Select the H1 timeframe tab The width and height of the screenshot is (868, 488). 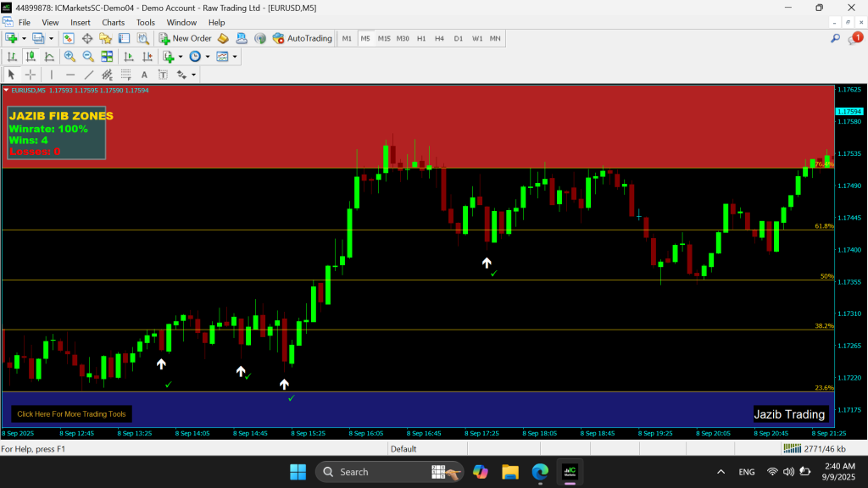point(421,38)
